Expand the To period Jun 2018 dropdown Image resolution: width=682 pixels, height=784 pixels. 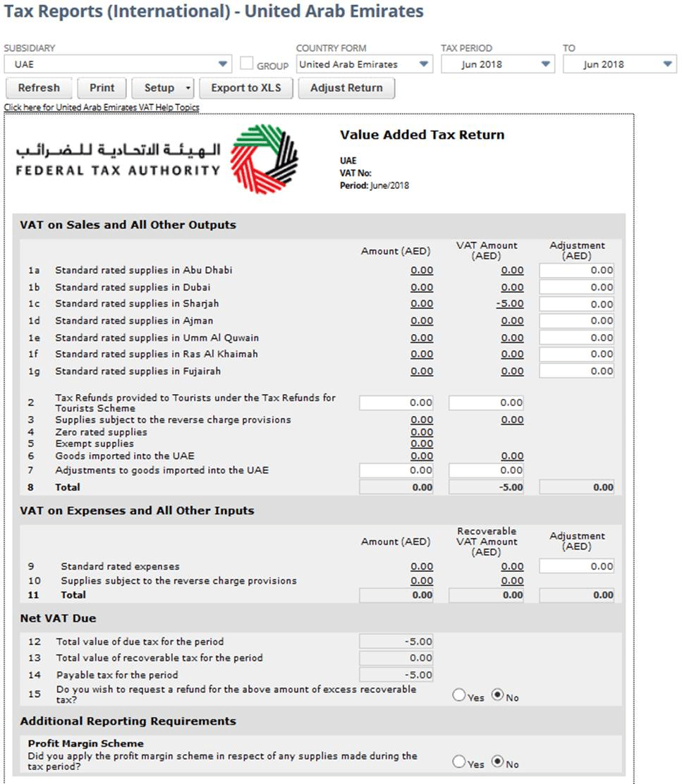tap(619, 64)
